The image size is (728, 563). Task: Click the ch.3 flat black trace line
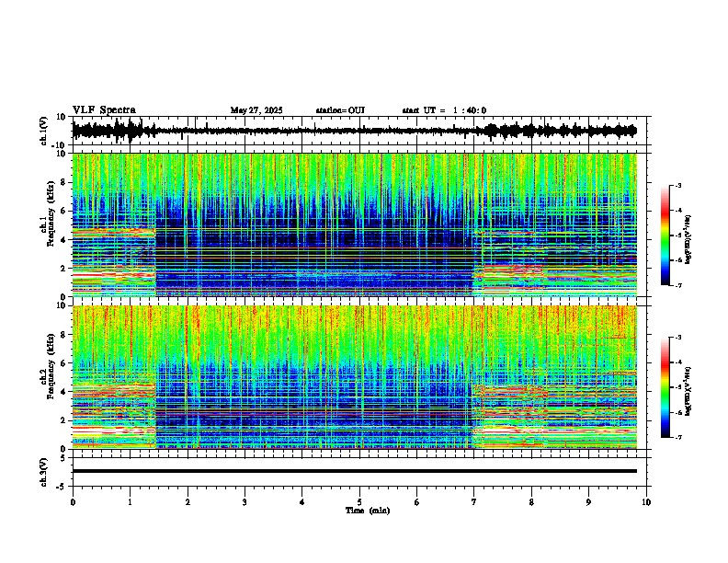[354, 471]
